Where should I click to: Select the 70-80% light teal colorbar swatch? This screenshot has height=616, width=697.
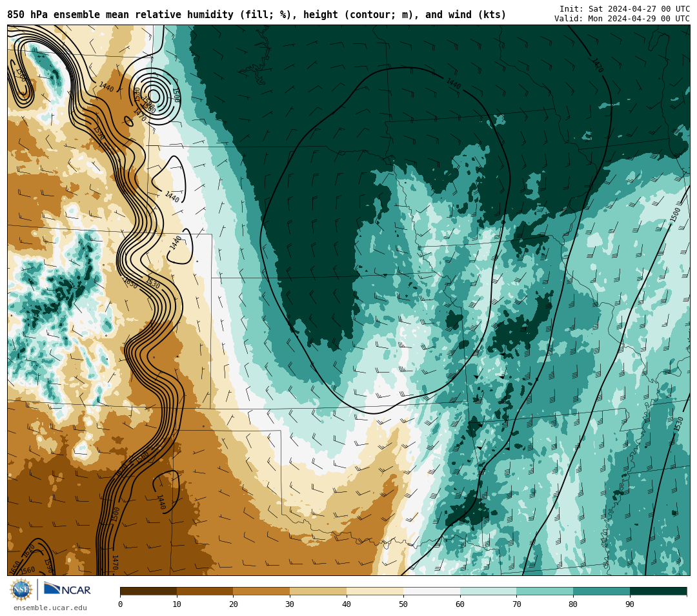pyautogui.click(x=545, y=591)
